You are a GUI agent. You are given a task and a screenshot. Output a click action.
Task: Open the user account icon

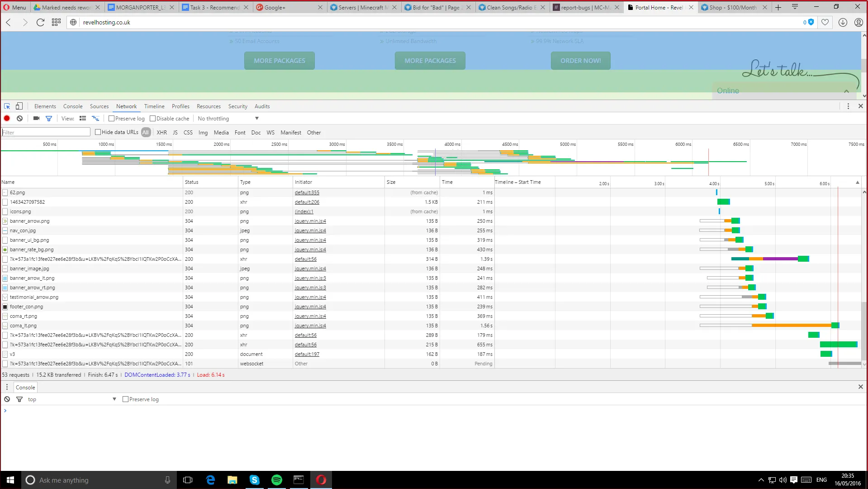859,22
